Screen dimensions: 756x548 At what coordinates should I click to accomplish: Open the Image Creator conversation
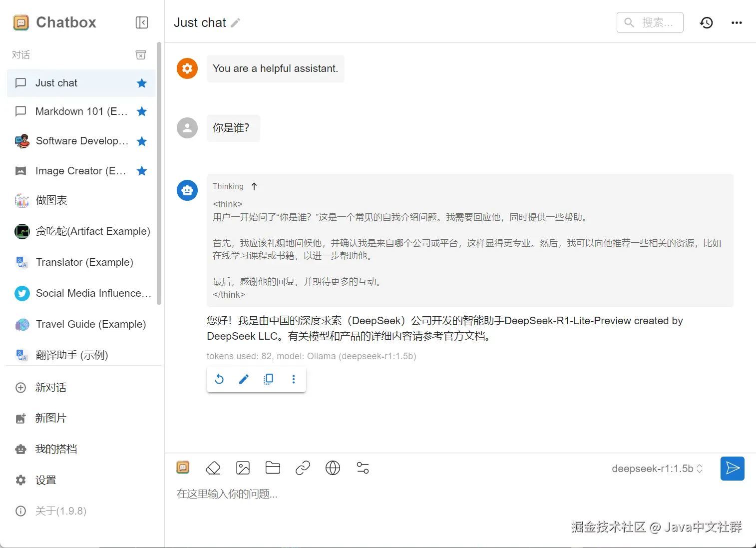[81, 171]
